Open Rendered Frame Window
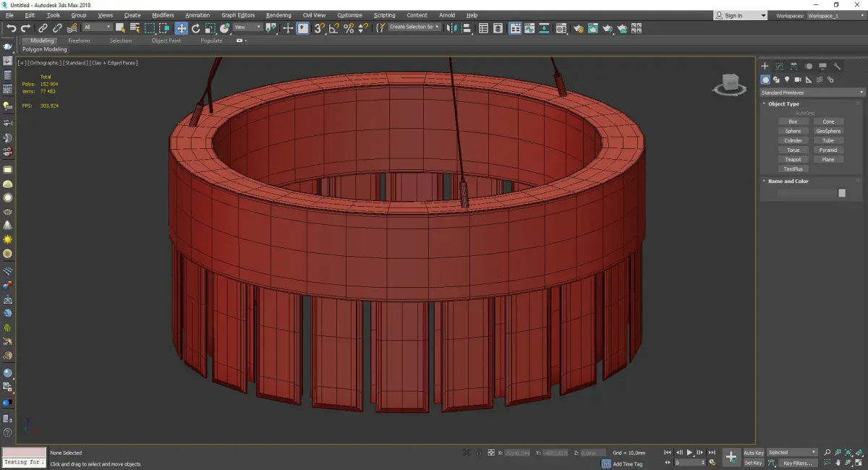Screen dimensions: 868x470 [x=593, y=28]
